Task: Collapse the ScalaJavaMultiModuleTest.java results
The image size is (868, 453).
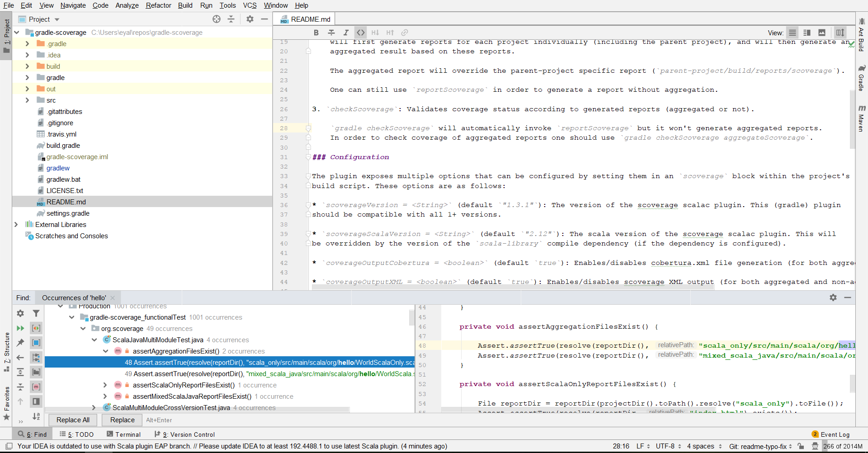Action: [x=94, y=340]
